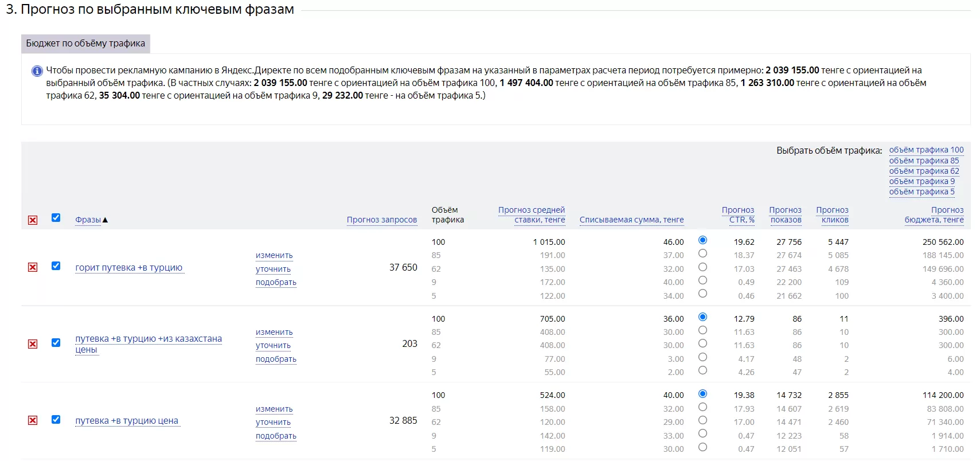Delete the phrase 'путевка +в турцию цена'
Screen dimensions: 980x461
coord(33,420)
